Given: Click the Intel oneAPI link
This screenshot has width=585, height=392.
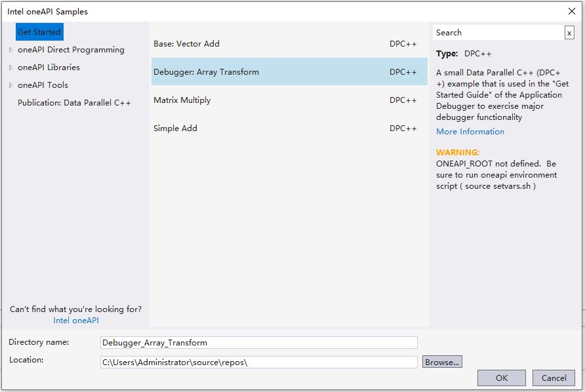Looking at the screenshot, I should pos(75,321).
